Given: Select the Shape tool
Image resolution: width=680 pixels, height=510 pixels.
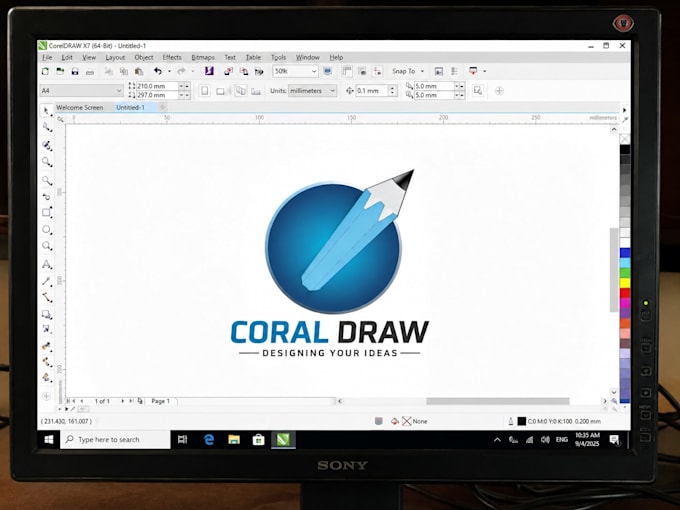Looking at the screenshot, I should coord(46,128).
